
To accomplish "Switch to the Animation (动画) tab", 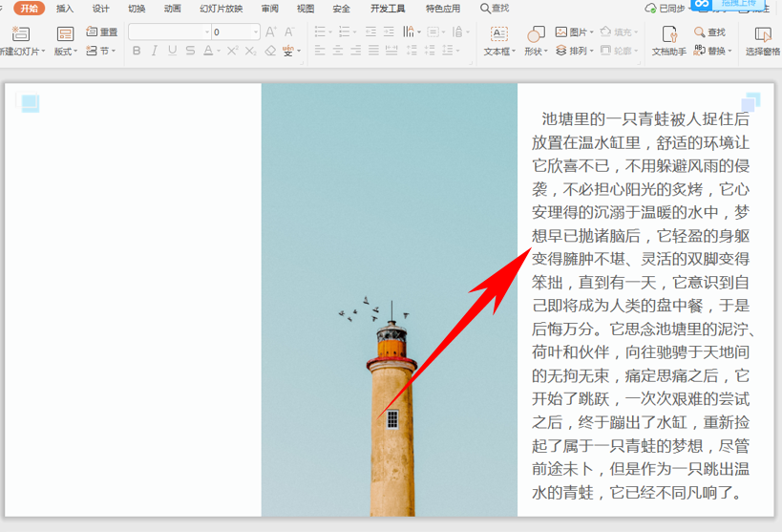I will (173, 9).
